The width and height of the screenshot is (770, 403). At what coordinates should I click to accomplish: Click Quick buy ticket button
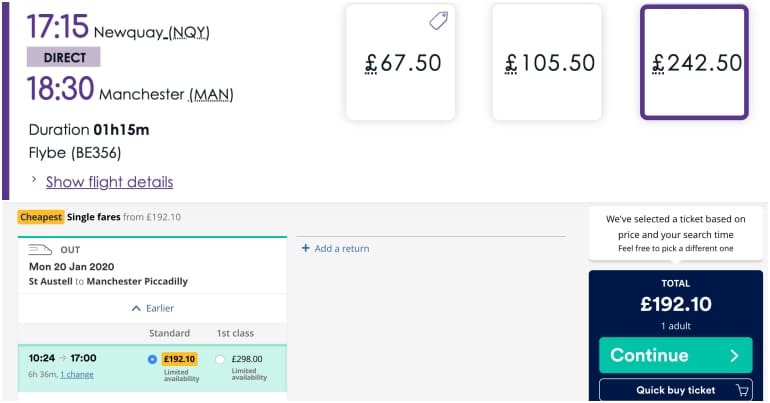point(676,390)
